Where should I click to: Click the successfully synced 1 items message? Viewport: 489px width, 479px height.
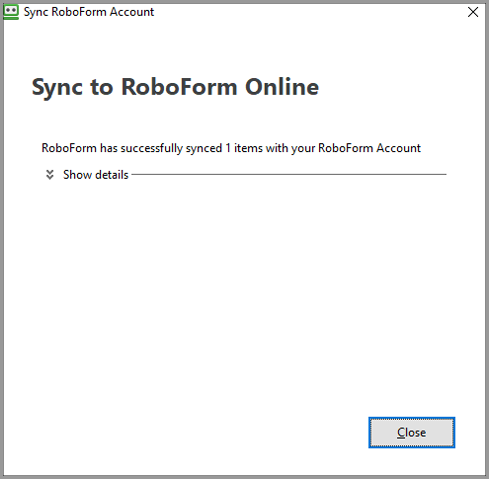pos(231,148)
